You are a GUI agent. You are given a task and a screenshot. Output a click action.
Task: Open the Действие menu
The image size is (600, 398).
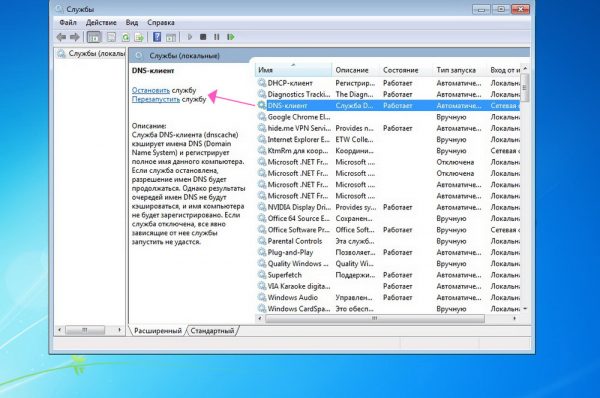coord(101,23)
